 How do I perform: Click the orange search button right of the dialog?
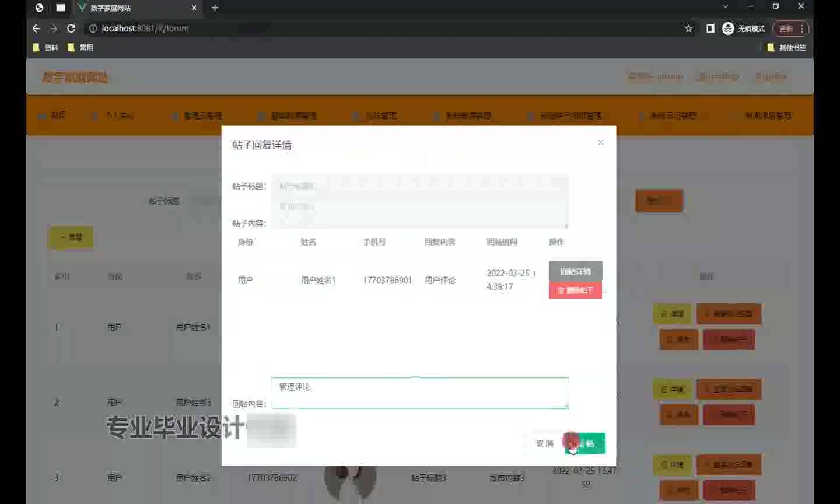659,201
